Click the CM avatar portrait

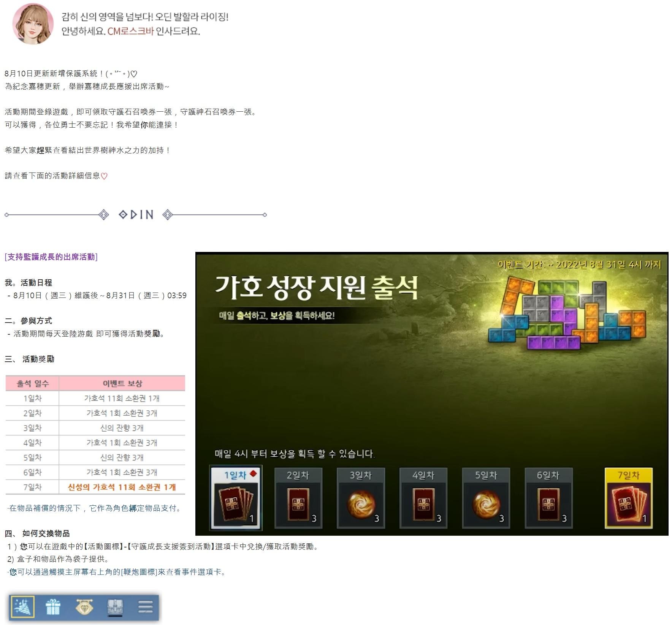[x=33, y=24]
